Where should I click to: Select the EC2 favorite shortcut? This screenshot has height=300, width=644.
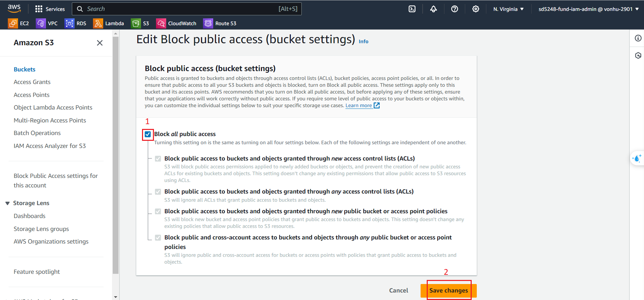point(19,23)
